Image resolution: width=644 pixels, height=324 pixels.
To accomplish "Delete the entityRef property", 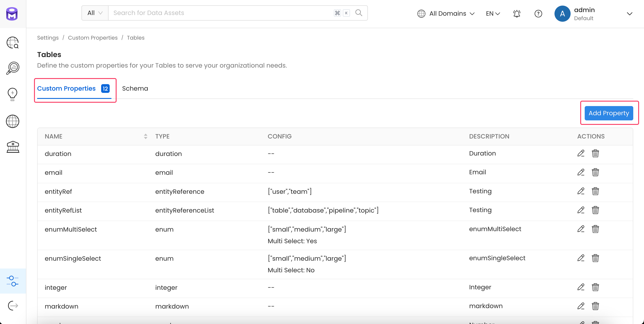I will tap(595, 191).
